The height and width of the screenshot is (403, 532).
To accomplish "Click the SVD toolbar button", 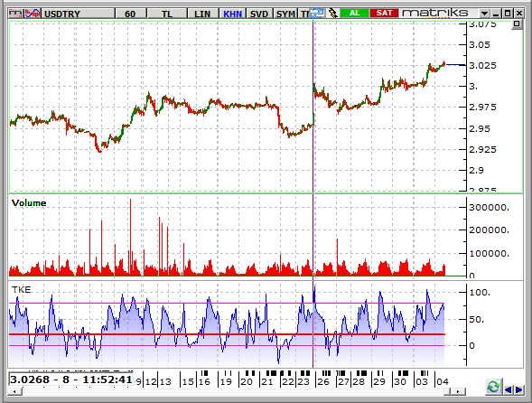I will tap(259, 14).
